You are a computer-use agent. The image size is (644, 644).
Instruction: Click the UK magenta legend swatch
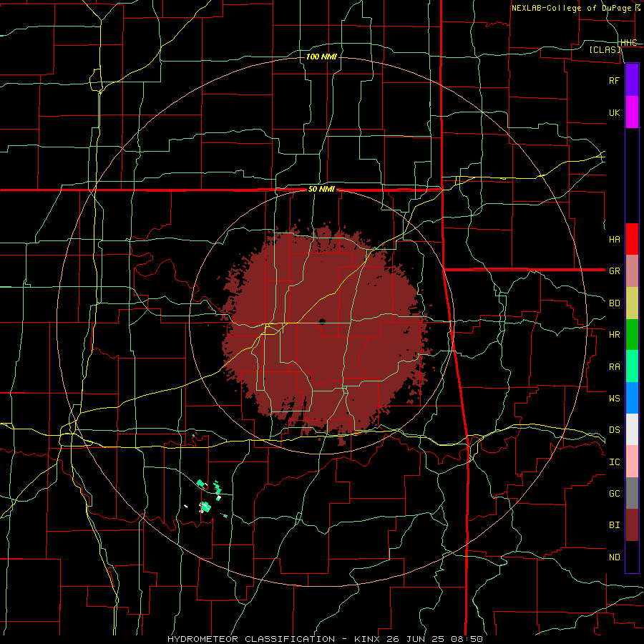point(632,112)
